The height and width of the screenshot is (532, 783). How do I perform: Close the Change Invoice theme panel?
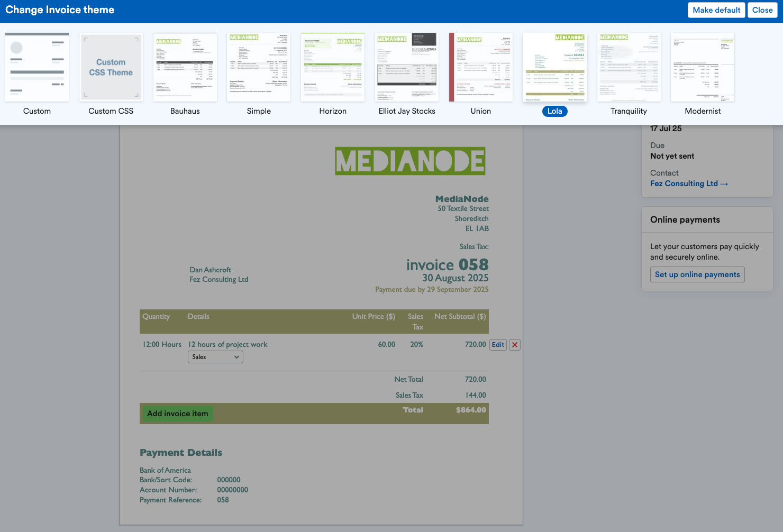762,10
